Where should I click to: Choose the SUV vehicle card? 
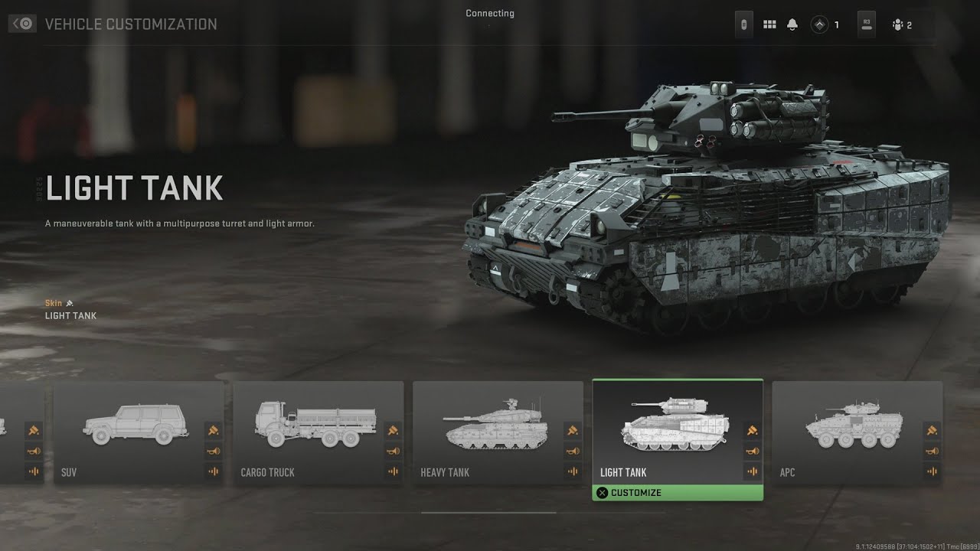tap(139, 433)
